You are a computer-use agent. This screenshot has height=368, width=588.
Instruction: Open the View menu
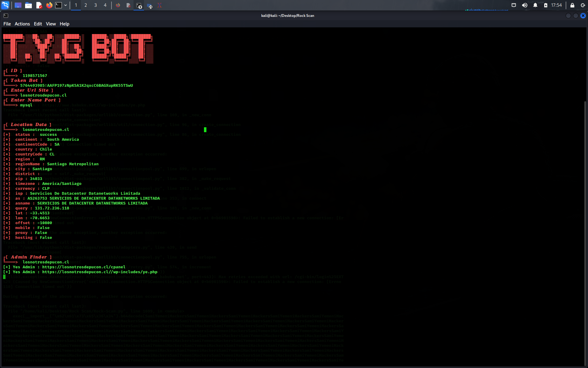pyautogui.click(x=51, y=24)
